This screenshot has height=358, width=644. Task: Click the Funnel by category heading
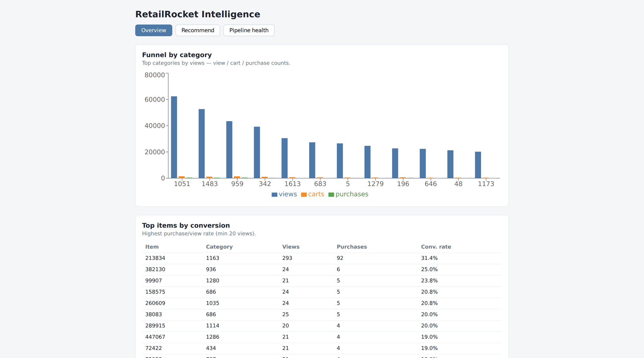click(x=177, y=55)
